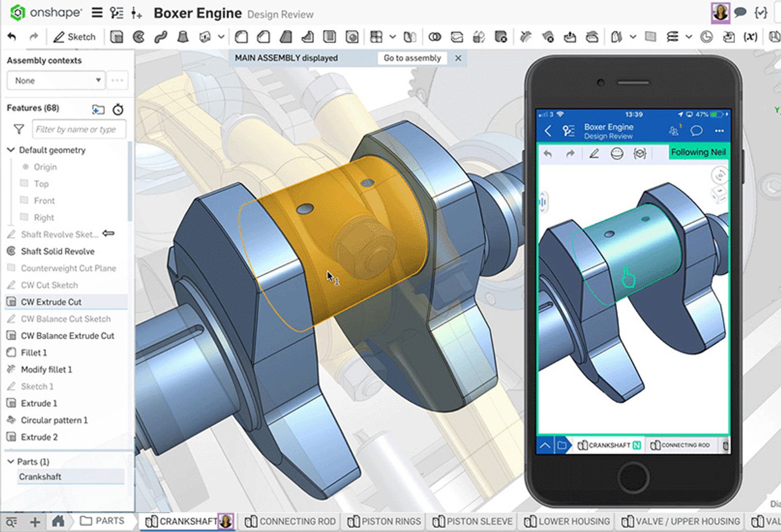Toggle the Origin visibility in feature list

click(25, 167)
